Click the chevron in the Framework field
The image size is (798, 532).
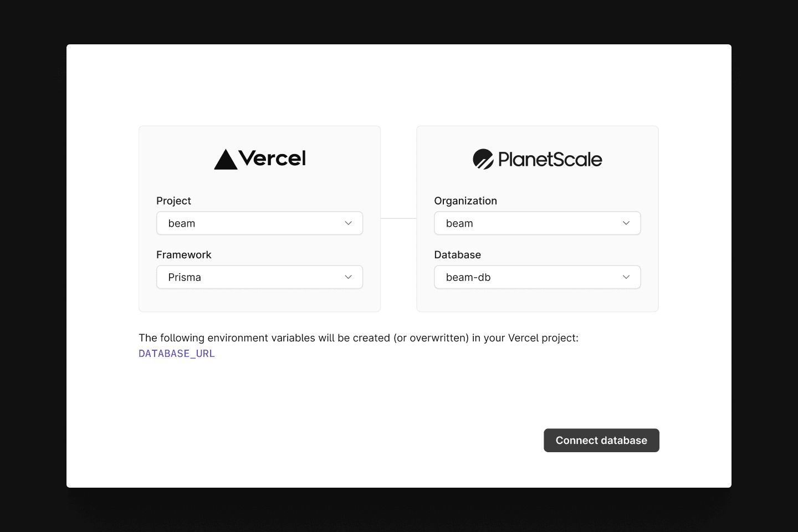pos(349,277)
